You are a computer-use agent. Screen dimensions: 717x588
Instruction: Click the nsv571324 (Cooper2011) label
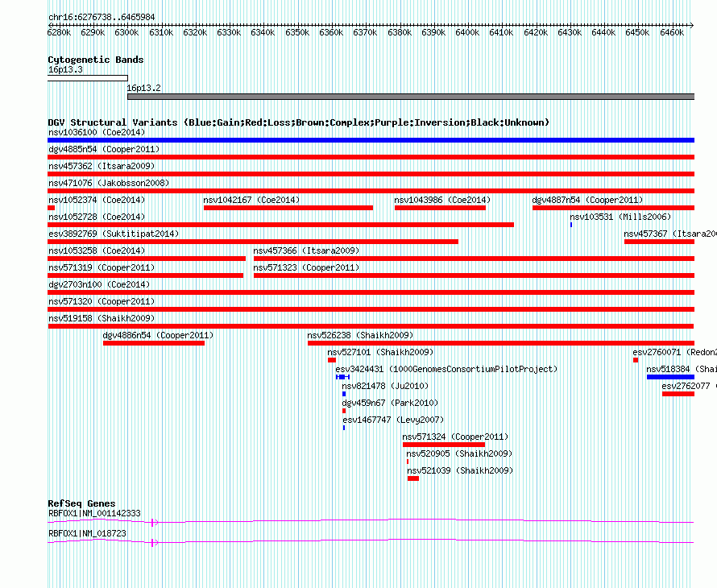455,437
